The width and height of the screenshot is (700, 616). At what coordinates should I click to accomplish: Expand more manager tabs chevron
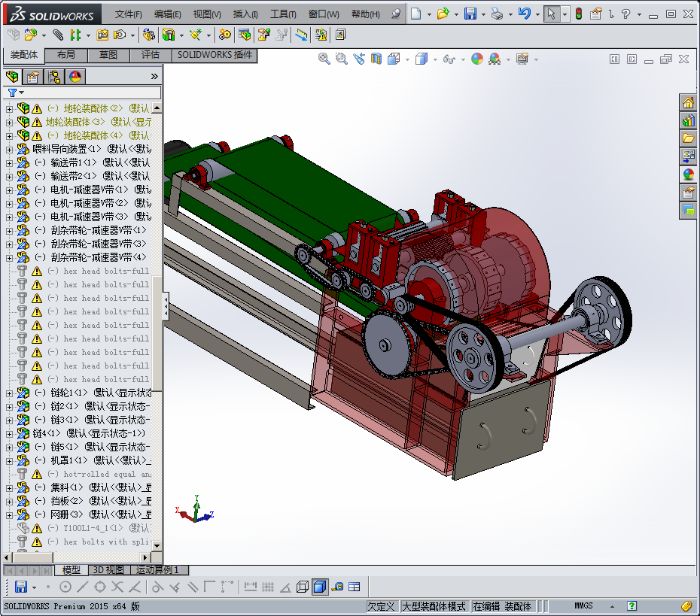pyautogui.click(x=154, y=76)
